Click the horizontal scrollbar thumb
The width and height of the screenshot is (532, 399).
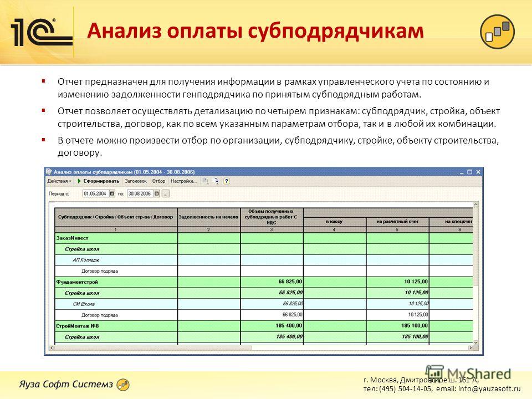[153, 348]
